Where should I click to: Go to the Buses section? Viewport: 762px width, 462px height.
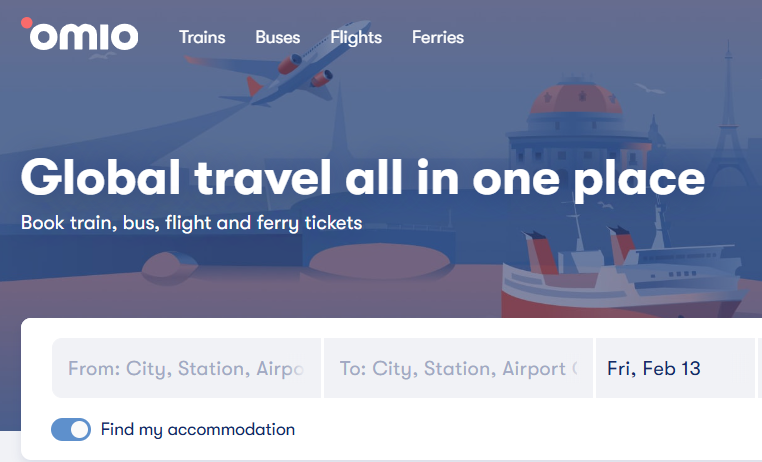tap(277, 38)
